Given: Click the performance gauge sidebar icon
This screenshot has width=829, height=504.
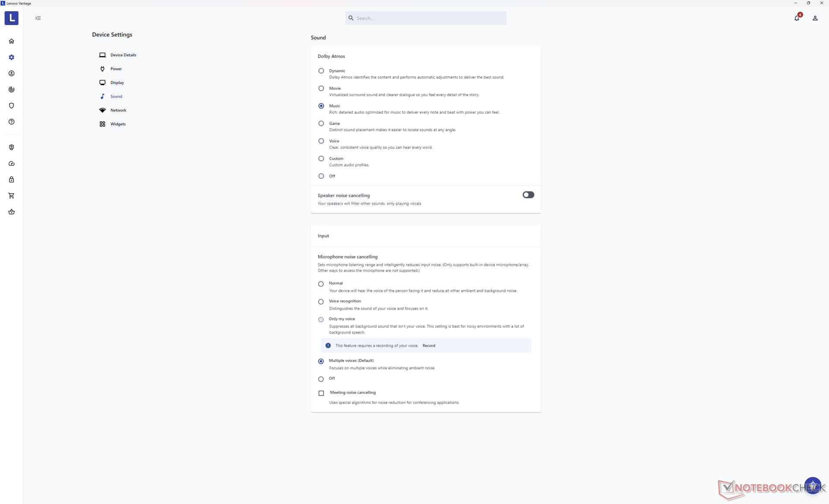Looking at the screenshot, I should pyautogui.click(x=12, y=164).
